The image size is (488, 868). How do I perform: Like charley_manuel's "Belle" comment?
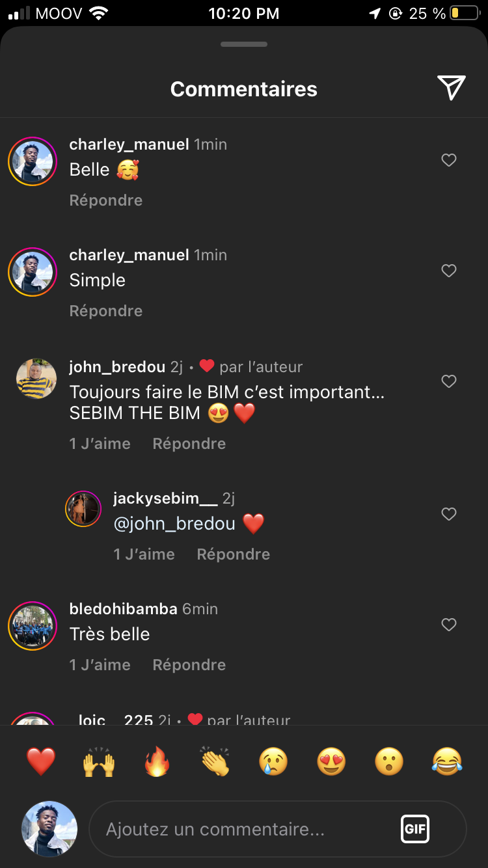click(449, 160)
